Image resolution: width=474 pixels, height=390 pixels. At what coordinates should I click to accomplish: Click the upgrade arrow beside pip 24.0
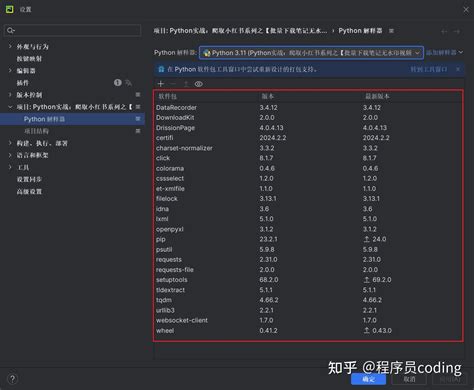point(367,239)
